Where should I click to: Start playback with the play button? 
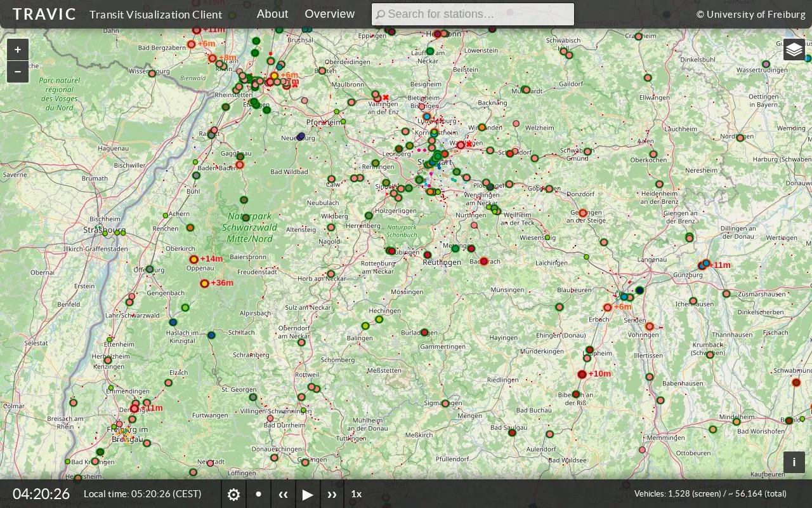tap(308, 494)
